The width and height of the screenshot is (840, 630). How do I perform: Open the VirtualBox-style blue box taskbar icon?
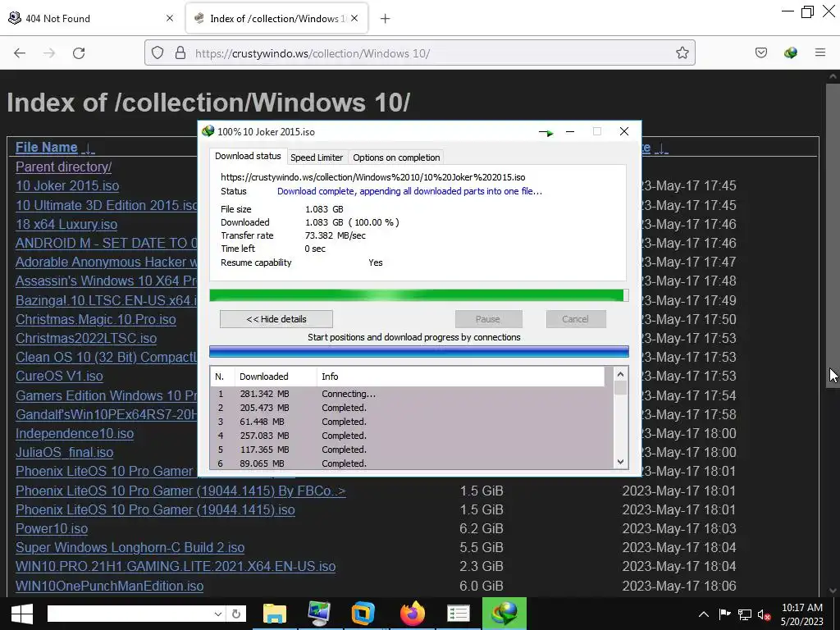coord(363,614)
